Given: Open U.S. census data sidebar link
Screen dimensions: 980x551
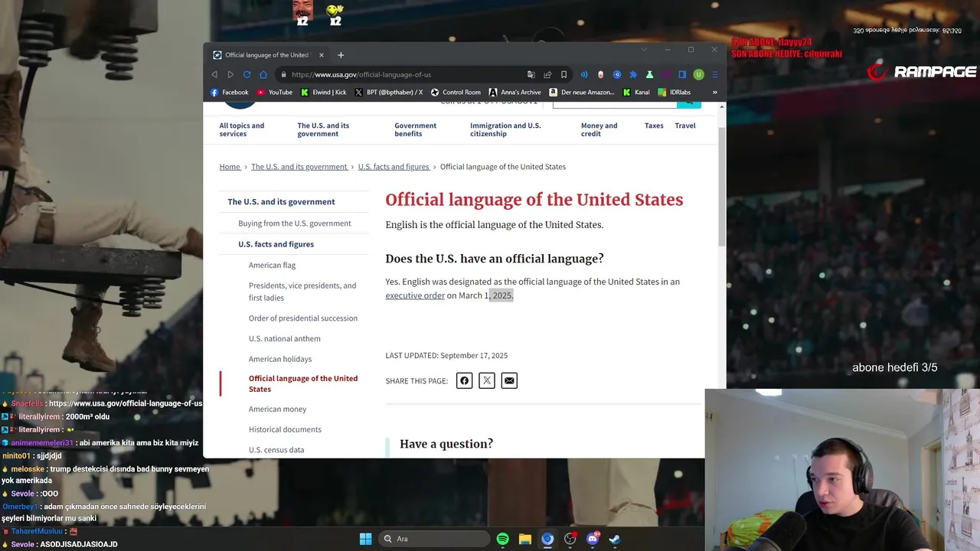Looking at the screenshot, I should click(276, 450).
